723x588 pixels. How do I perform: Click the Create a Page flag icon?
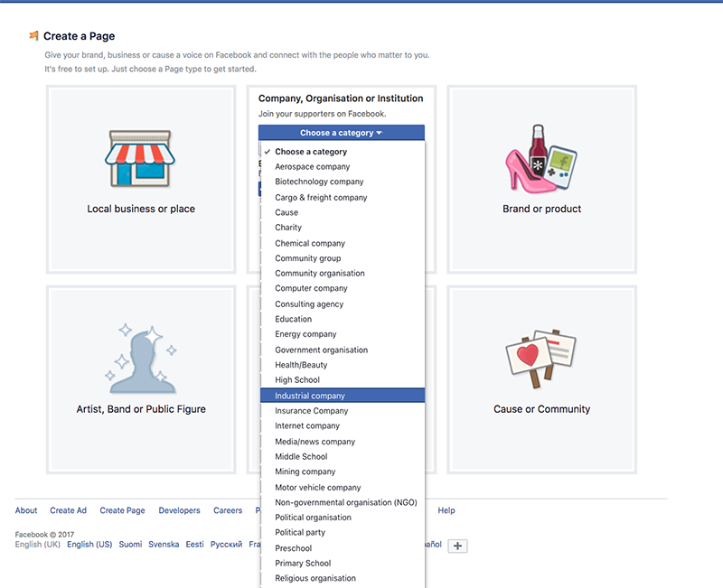point(33,35)
